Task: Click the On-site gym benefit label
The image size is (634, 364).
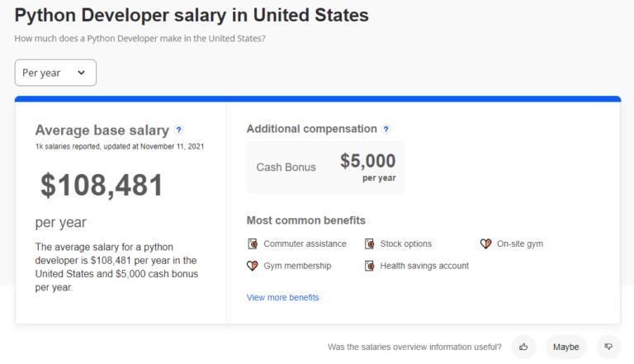Action: pos(520,243)
